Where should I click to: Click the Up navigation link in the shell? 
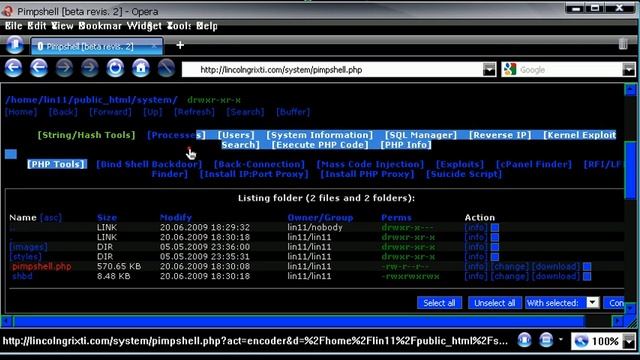click(x=153, y=112)
